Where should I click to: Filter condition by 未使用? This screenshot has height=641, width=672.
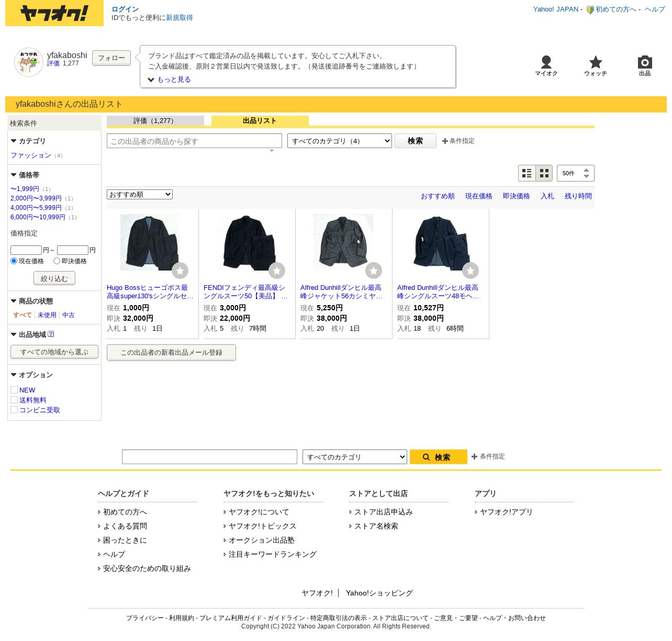click(x=47, y=315)
